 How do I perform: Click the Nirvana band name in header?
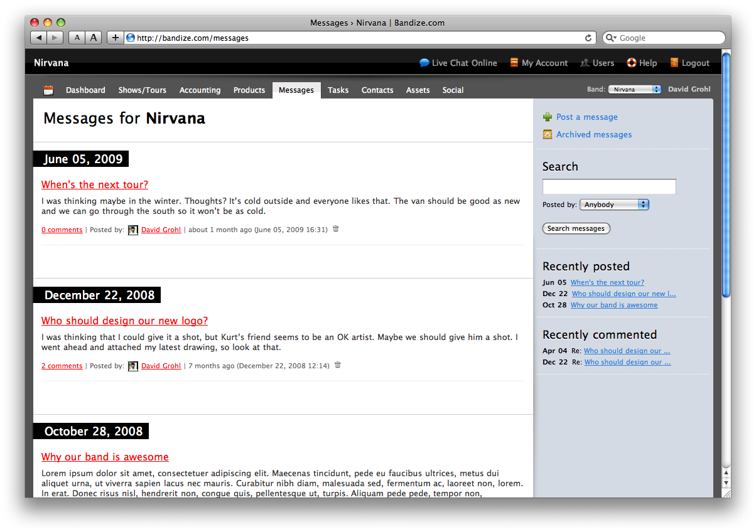point(51,63)
